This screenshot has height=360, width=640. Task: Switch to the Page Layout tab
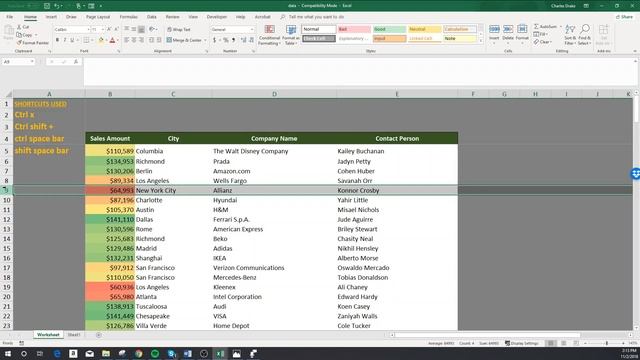pyautogui.click(x=98, y=17)
